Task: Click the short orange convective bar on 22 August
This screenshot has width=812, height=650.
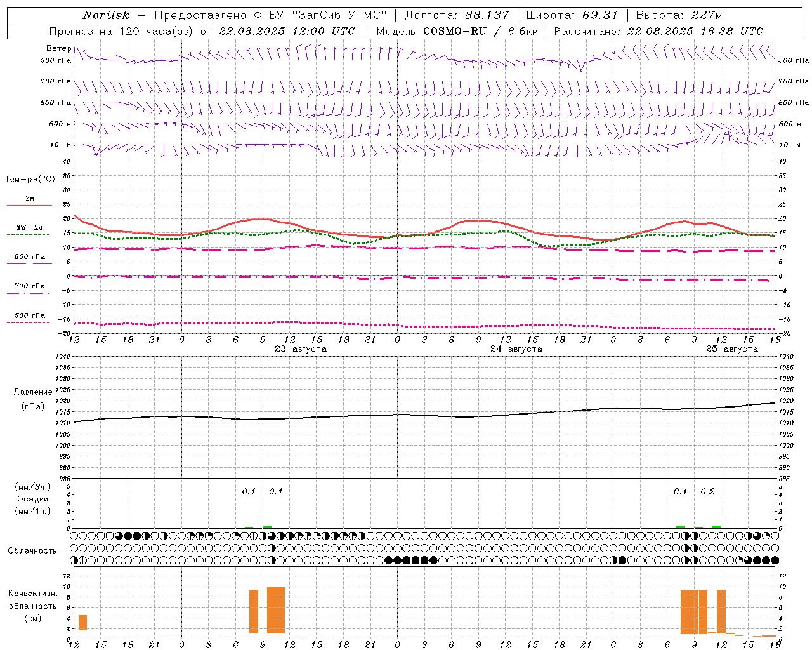Action: click(82, 623)
